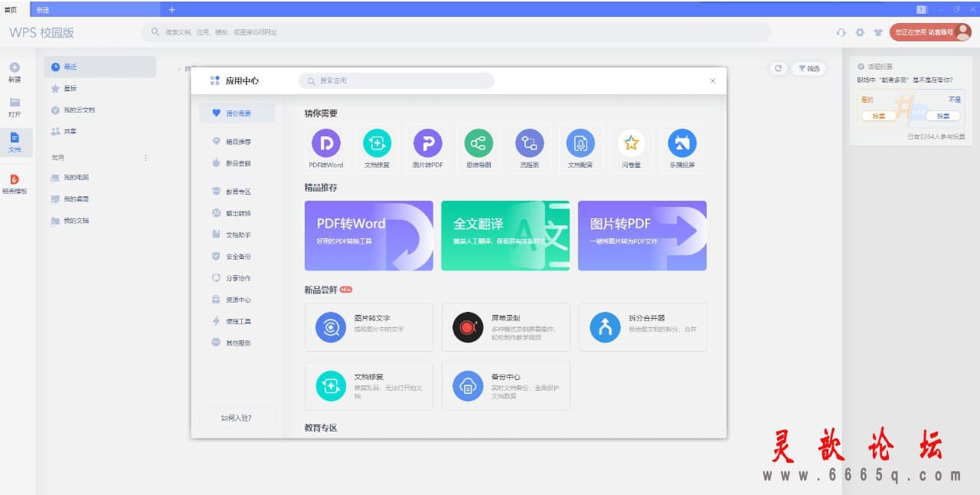
Task: Click the main WPS search bar
Action: [456, 32]
